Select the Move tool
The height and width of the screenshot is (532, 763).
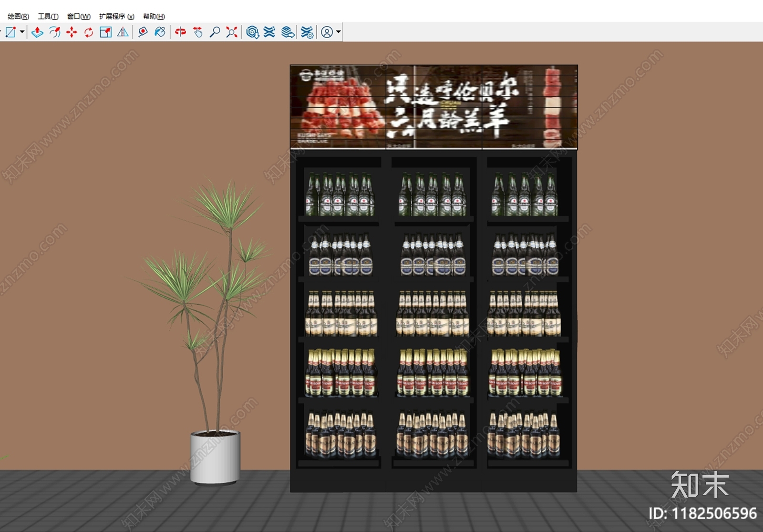pos(72,32)
